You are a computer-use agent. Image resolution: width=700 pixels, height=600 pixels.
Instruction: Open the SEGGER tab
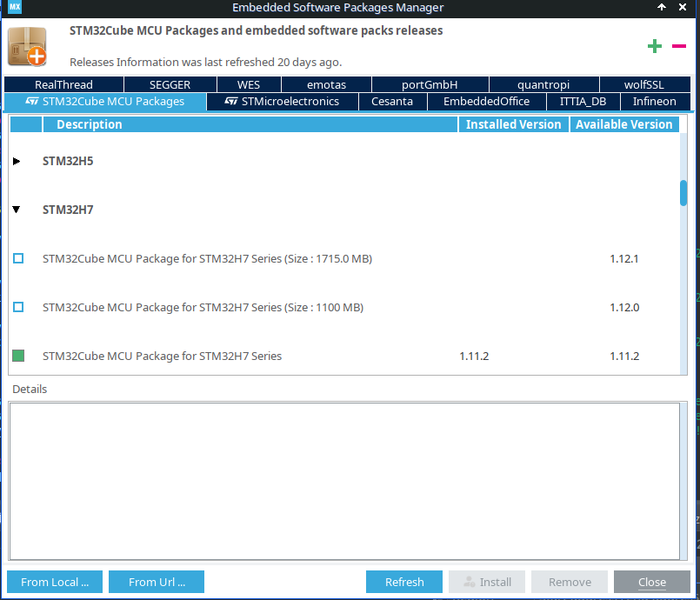170,84
